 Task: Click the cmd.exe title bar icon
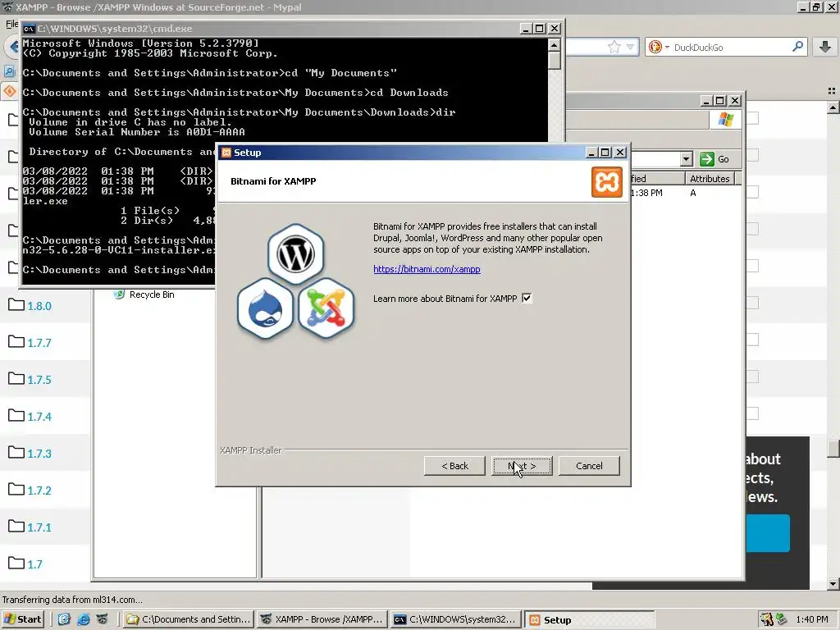29,29
